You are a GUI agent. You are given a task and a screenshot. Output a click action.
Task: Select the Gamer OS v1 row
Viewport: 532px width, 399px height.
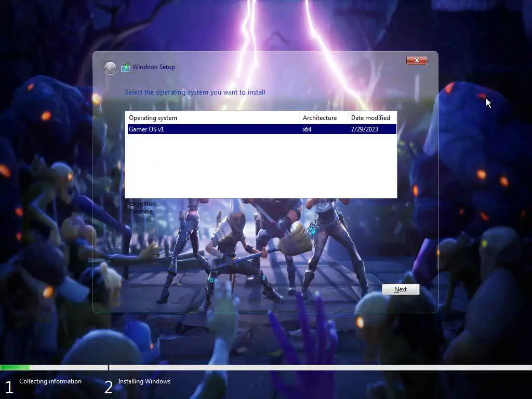pos(262,129)
